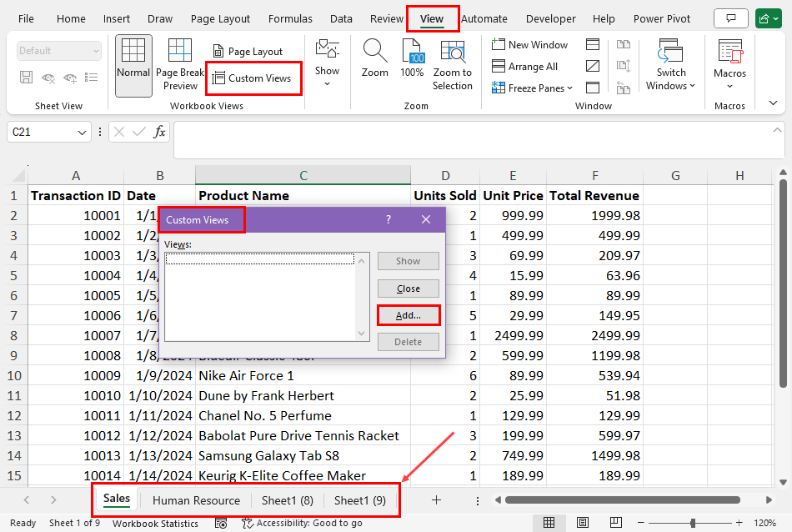The height and width of the screenshot is (532, 792).
Task: Open the comments pane icon
Action: click(731, 18)
